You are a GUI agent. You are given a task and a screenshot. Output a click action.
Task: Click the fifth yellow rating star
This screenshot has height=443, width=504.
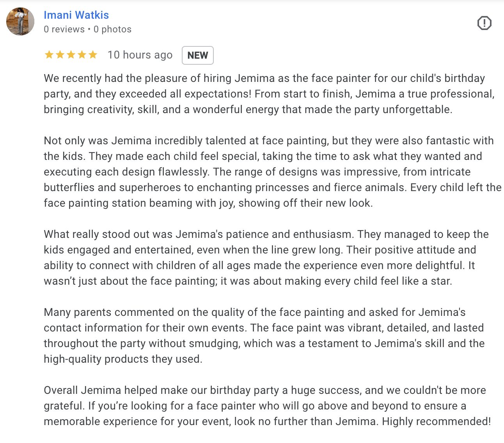point(93,55)
